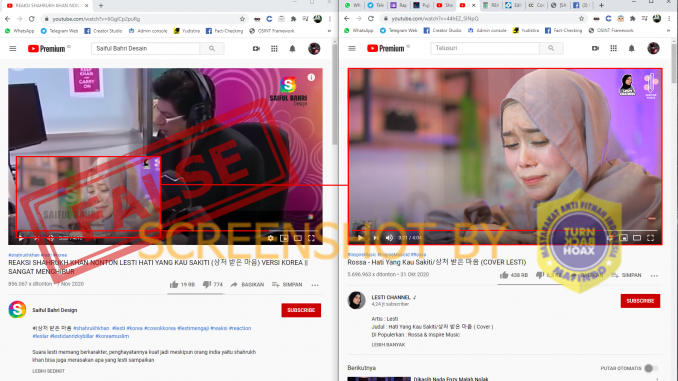
Task: Open new tab in left Chrome window
Action: [101, 6]
